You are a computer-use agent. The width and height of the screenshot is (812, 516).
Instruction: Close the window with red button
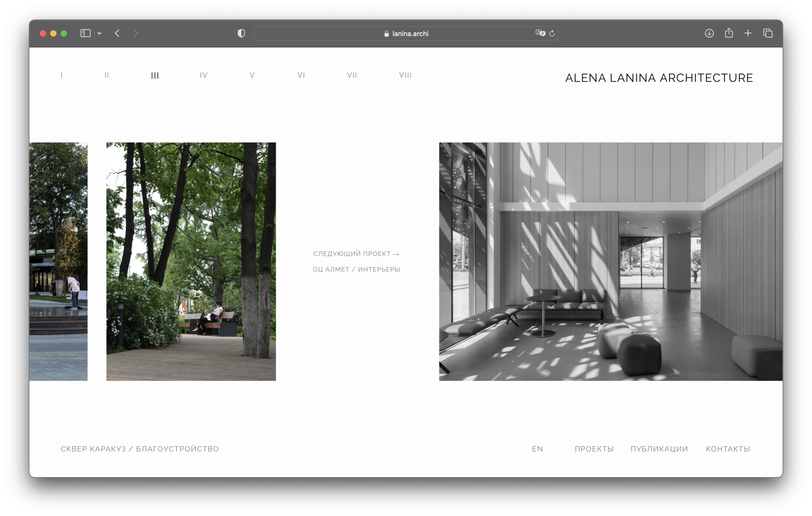coord(43,33)
